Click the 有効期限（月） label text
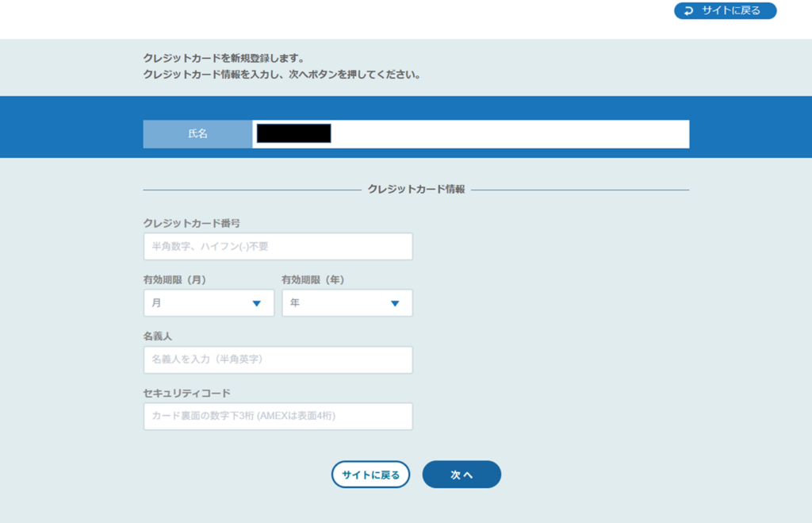Image resolution: width=812 pixels, height=523 pixels. point(181,279)
